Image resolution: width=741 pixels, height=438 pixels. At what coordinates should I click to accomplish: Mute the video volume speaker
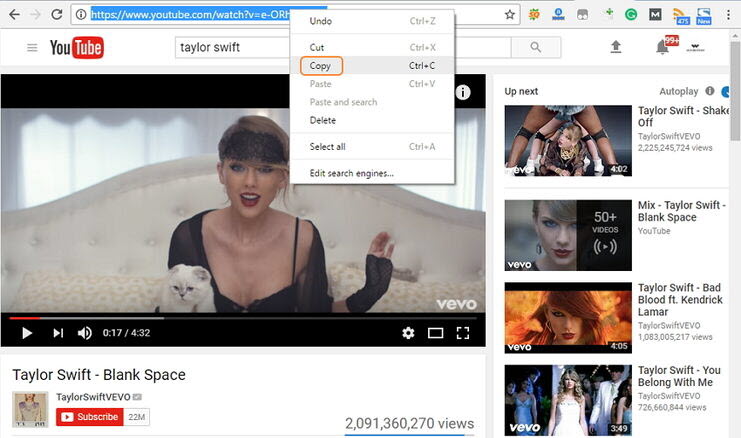(x=85, y=333)
